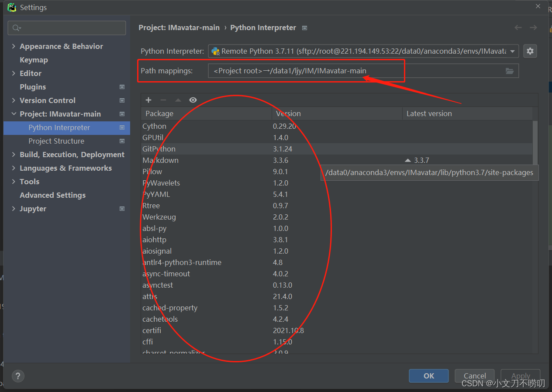Click the Project: IMavatar-main breadcrumb
Image resolution: width=552 pixels, height=392 pixels.
click(x=179, y=28)
